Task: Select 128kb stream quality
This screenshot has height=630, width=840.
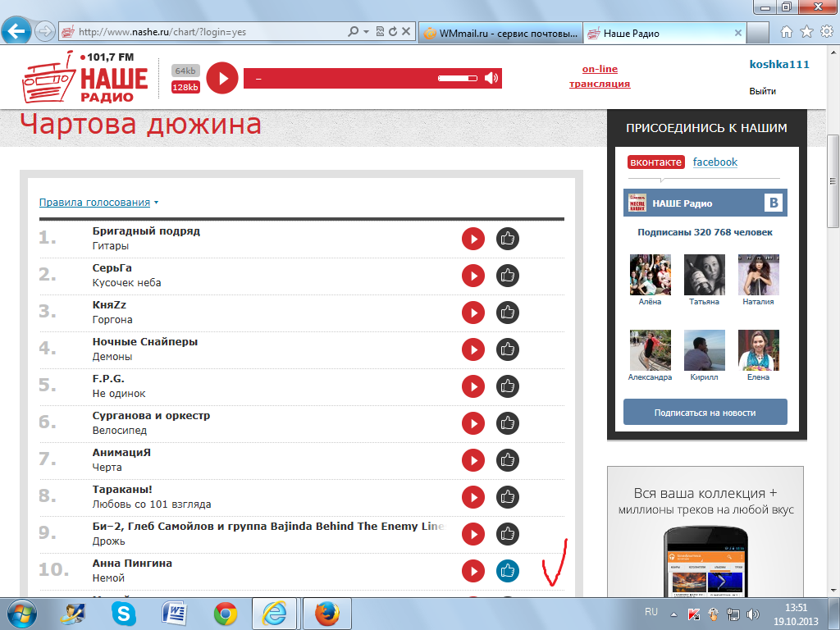Action: [185, 87]
